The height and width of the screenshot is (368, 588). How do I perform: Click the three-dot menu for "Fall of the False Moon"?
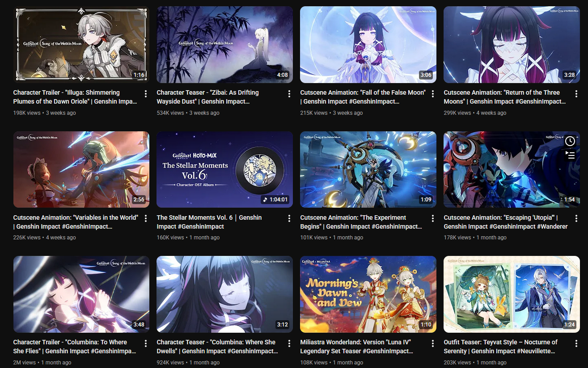click(433, 94)
